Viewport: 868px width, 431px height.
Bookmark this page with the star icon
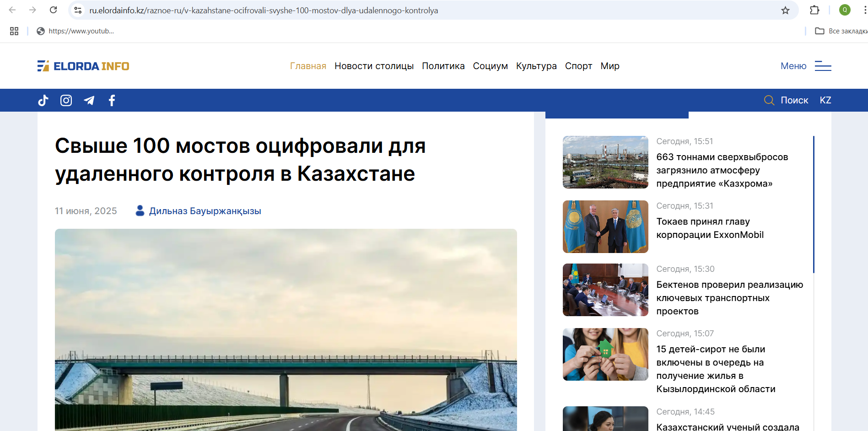coord(785,10)
